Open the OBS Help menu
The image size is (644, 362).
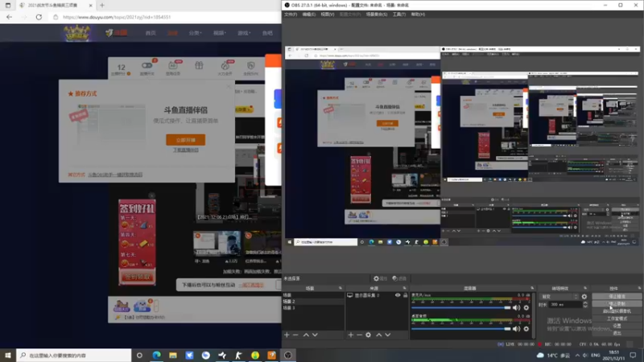click(418, 14)
